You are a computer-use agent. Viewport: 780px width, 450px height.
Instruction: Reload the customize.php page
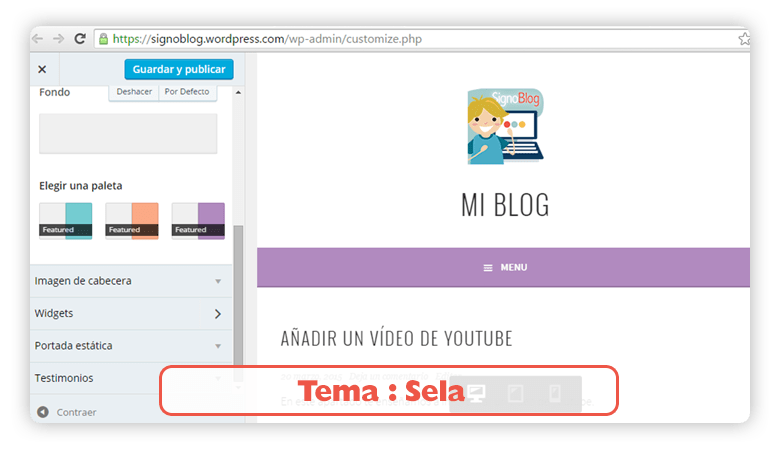point(80,39)
